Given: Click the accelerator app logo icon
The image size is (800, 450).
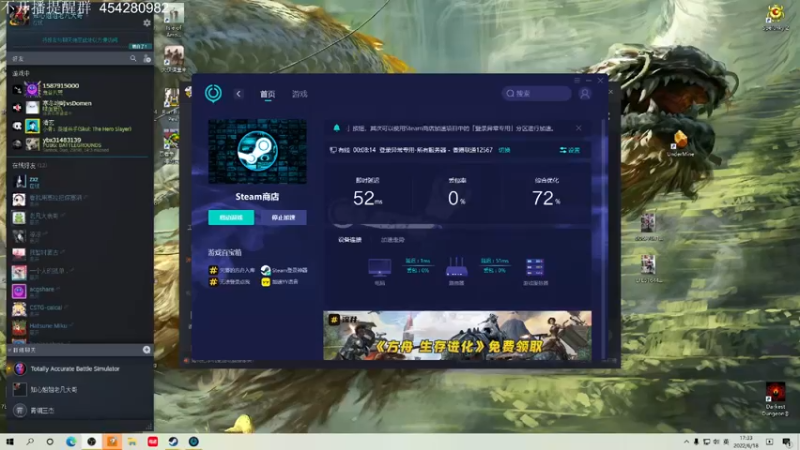Looking at the screenshot, I should 213,93.
